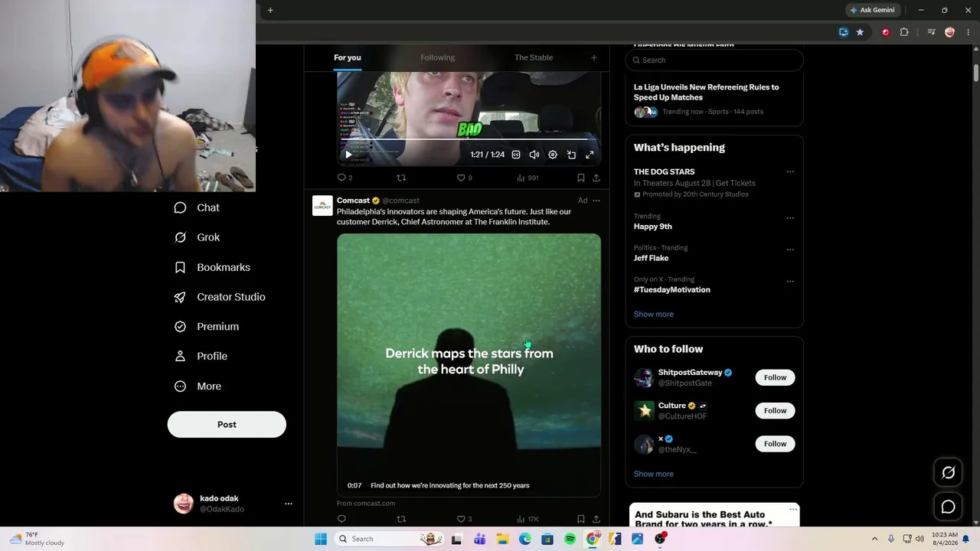
Task: Open Profile from the sidebar
Action: 201,356
